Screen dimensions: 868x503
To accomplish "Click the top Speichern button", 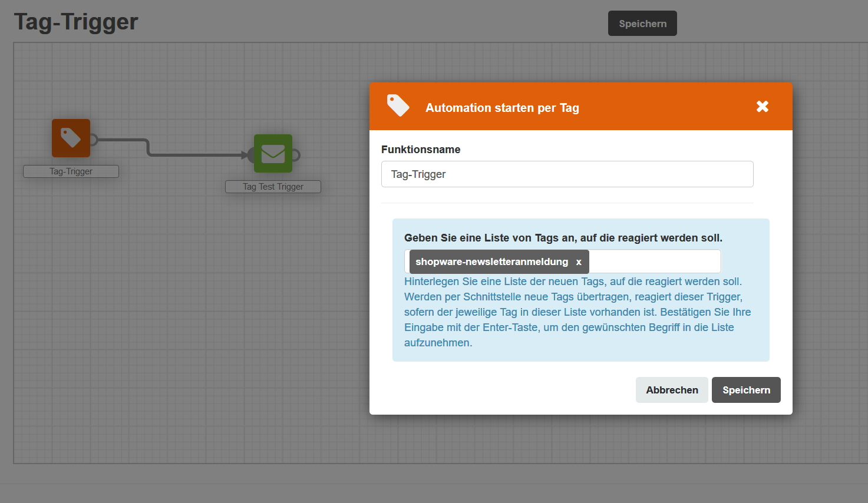I will click(x=642, y=24).
